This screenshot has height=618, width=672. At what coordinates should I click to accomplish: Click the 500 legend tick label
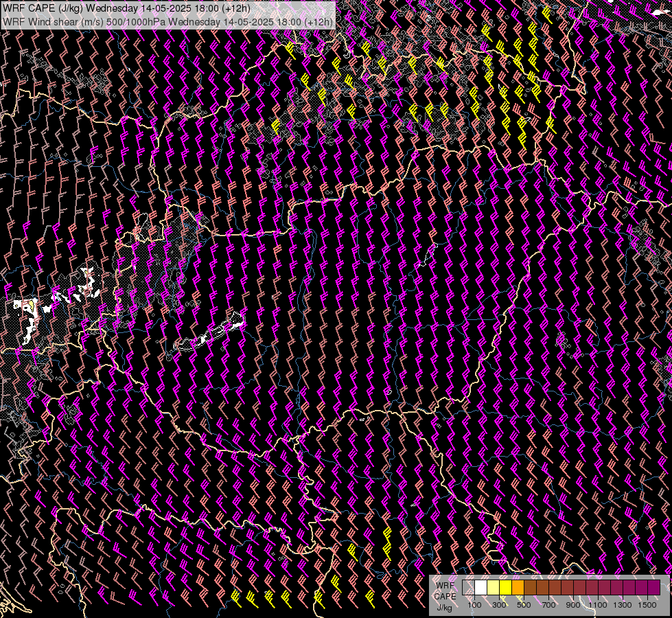click(524, 605)
